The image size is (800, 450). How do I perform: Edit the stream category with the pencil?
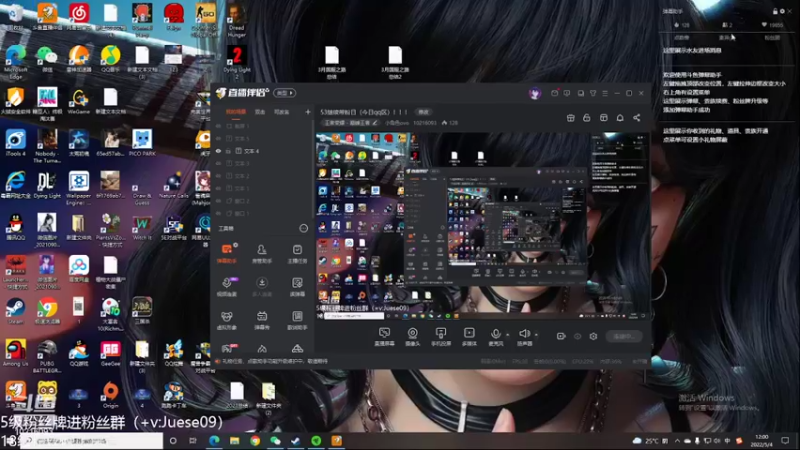pos(375,123)
